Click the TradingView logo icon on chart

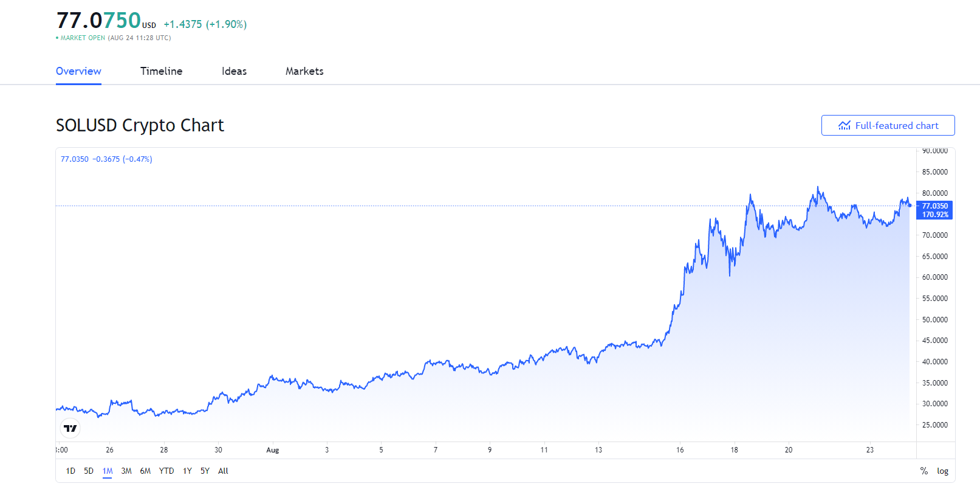70,428
